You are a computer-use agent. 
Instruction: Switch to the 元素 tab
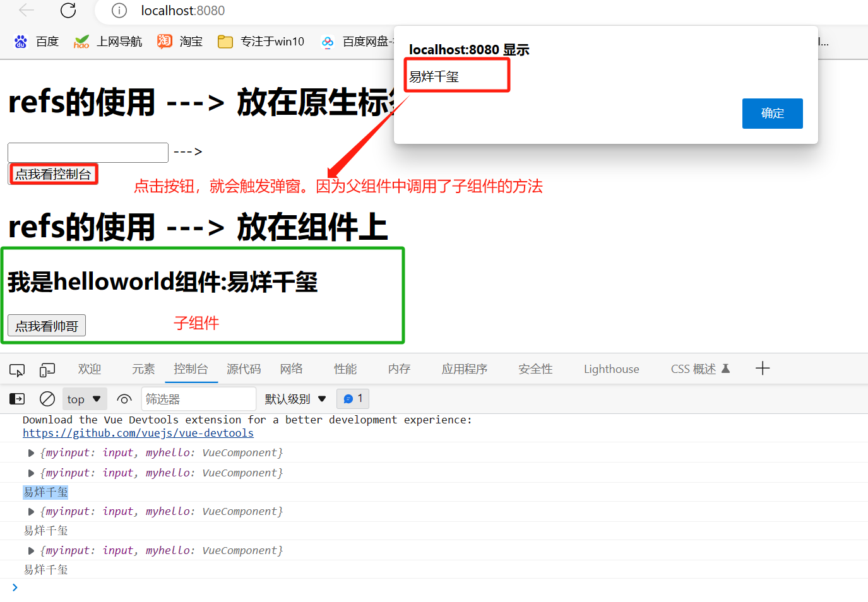point(143,369)
